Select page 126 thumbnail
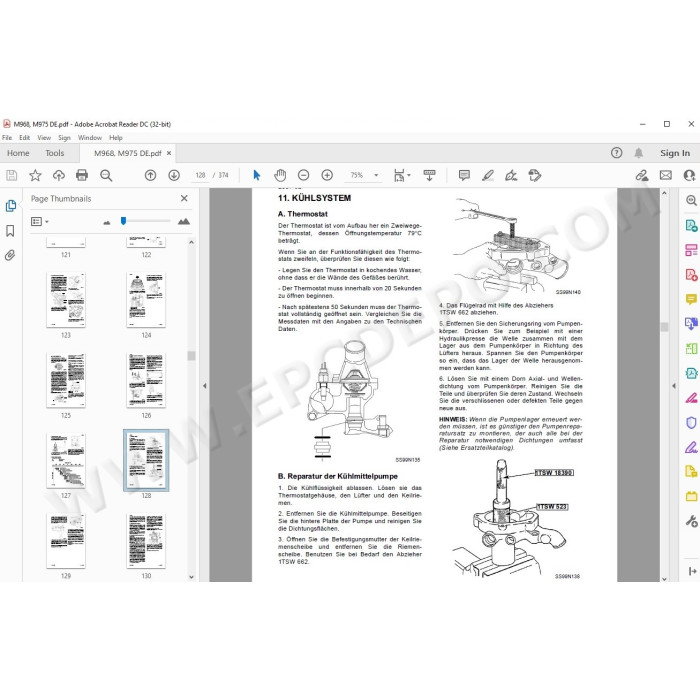Image resolution: width=700 pixels, height=700 pixels. point(146,380)
